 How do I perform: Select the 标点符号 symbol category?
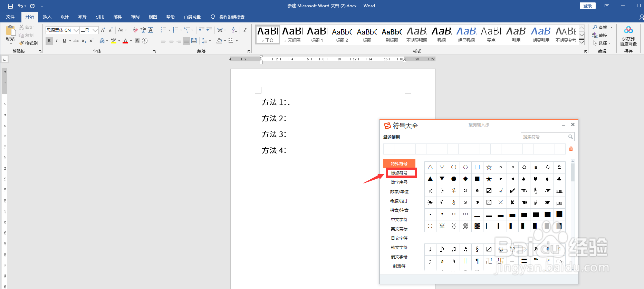click(399, 173)
